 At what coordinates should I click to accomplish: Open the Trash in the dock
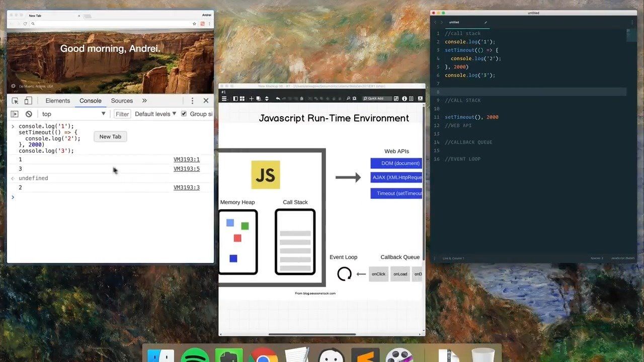pyautogui.click(x=483, y=355)
